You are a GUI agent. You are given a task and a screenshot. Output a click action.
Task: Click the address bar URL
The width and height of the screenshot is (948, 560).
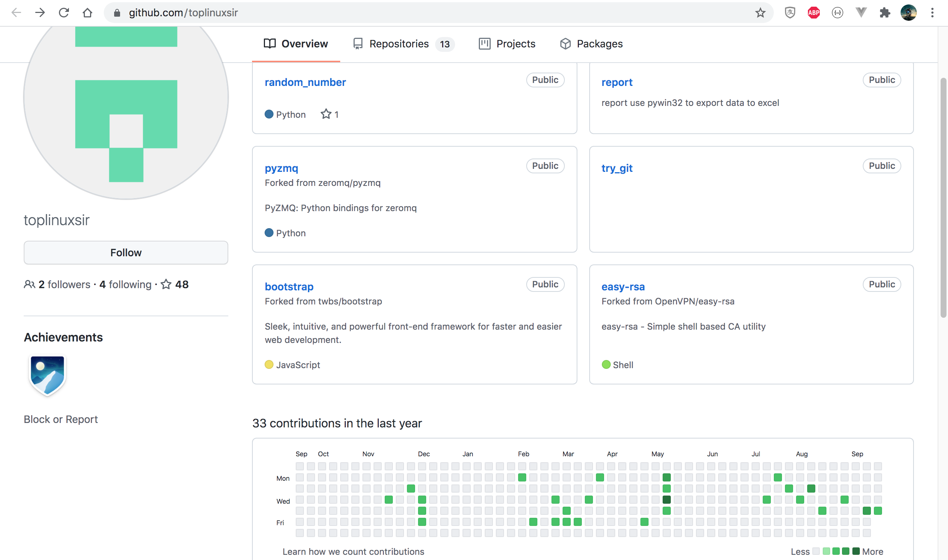[183, 13]
